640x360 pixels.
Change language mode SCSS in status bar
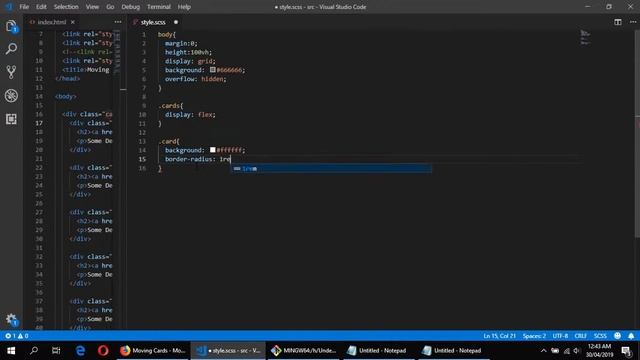600,336
